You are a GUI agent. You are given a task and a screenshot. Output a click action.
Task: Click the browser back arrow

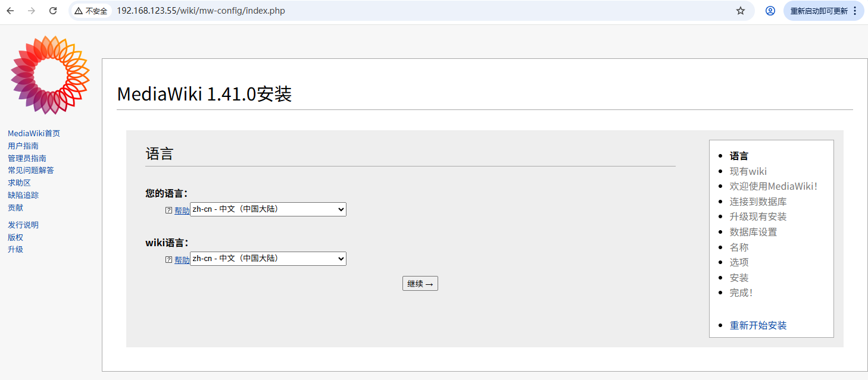pos(10,11)
